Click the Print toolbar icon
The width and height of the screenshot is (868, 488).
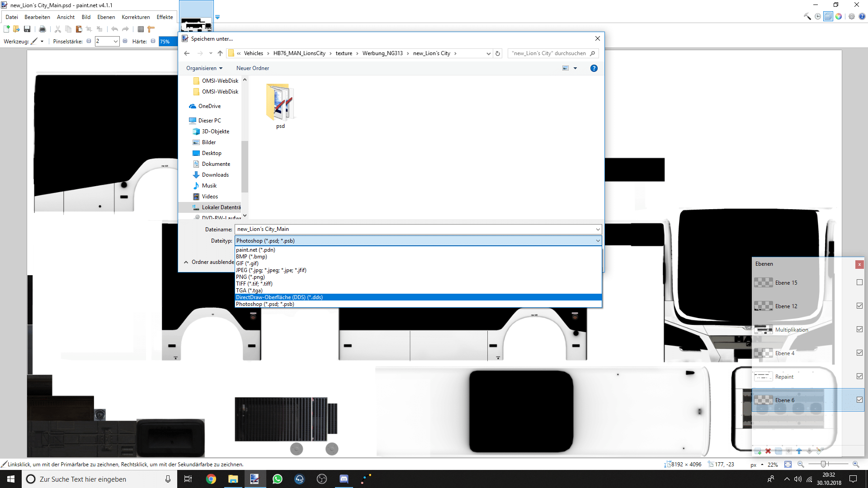tap(42, 29)
